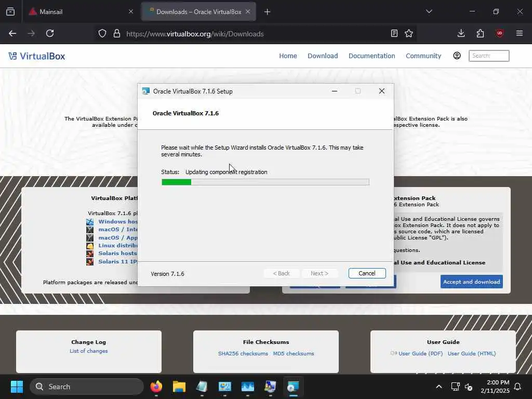Open the List of changes link
This screenshot has width=532, height=399.
click(88, 351)
